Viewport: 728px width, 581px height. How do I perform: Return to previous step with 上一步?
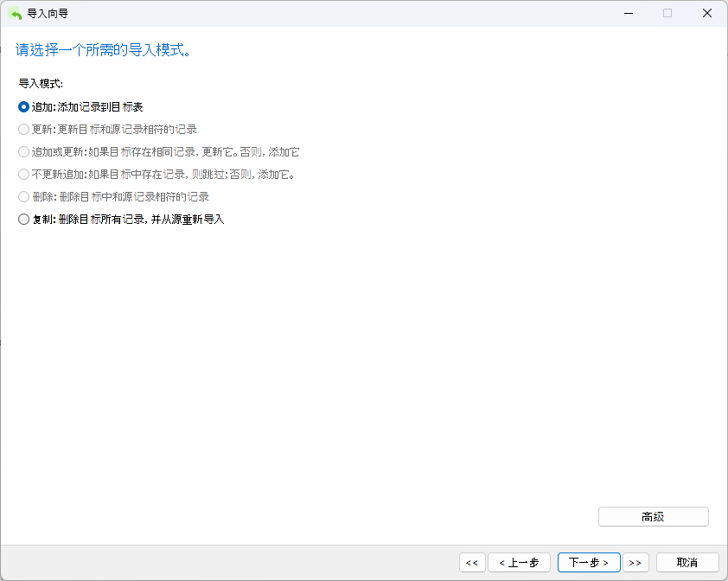click(x=519, y=563)
